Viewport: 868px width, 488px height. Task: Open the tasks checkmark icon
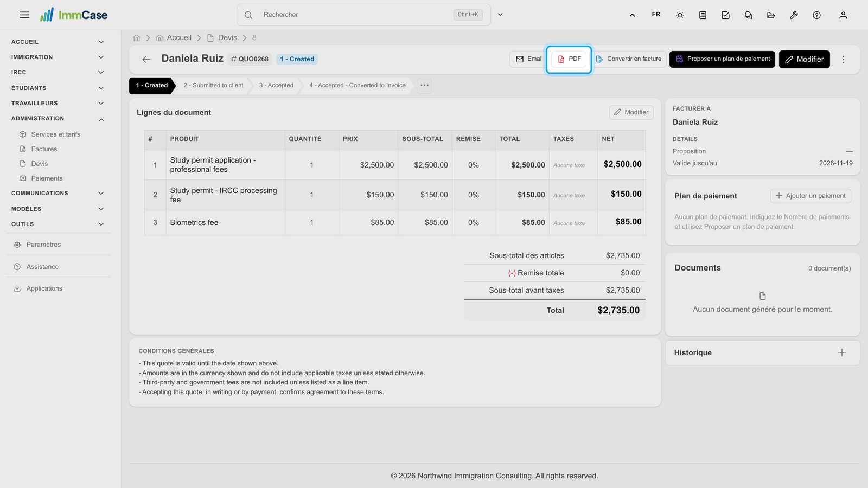[x=725, y=15]
